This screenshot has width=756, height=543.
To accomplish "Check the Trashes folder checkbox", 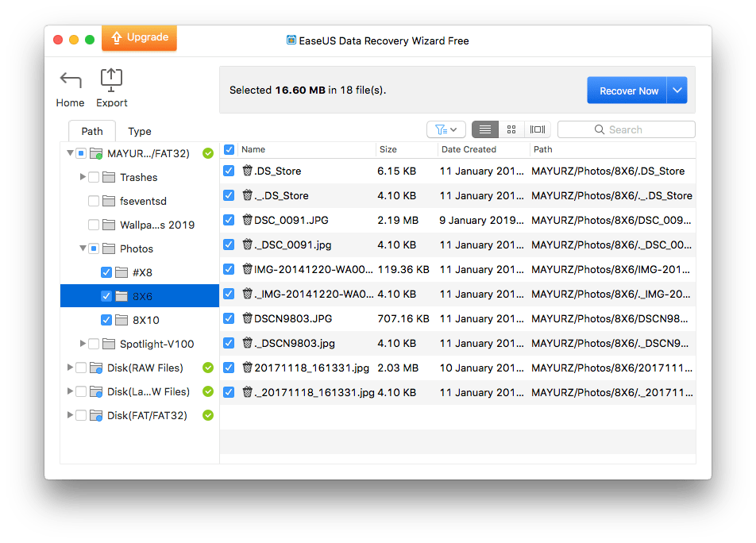I will tap(94, 177).
